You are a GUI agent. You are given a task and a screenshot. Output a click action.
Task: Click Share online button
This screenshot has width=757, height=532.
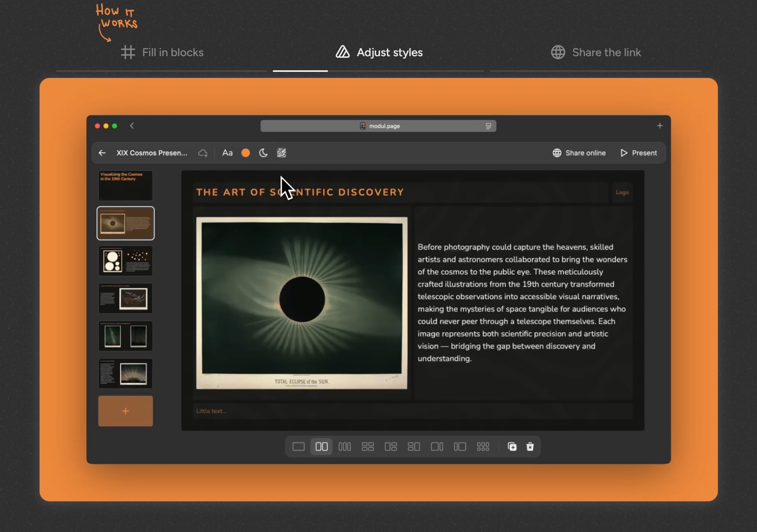(x=579, y=153)
